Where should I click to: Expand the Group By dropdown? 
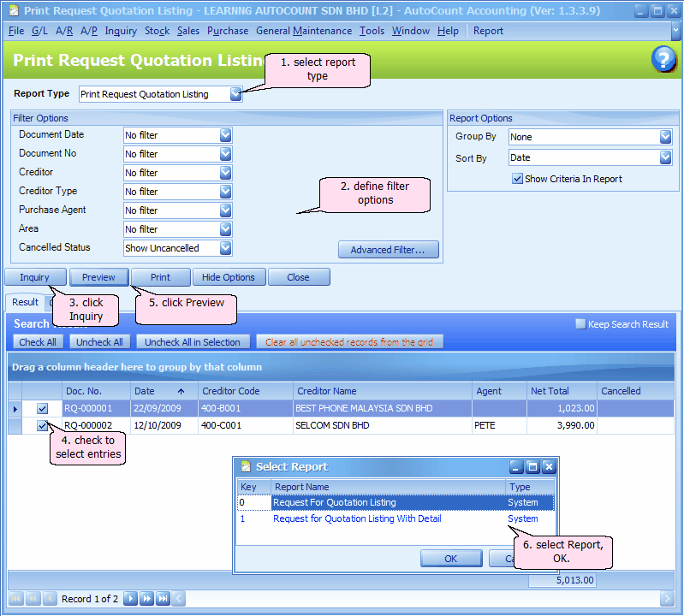coord(665,137)
